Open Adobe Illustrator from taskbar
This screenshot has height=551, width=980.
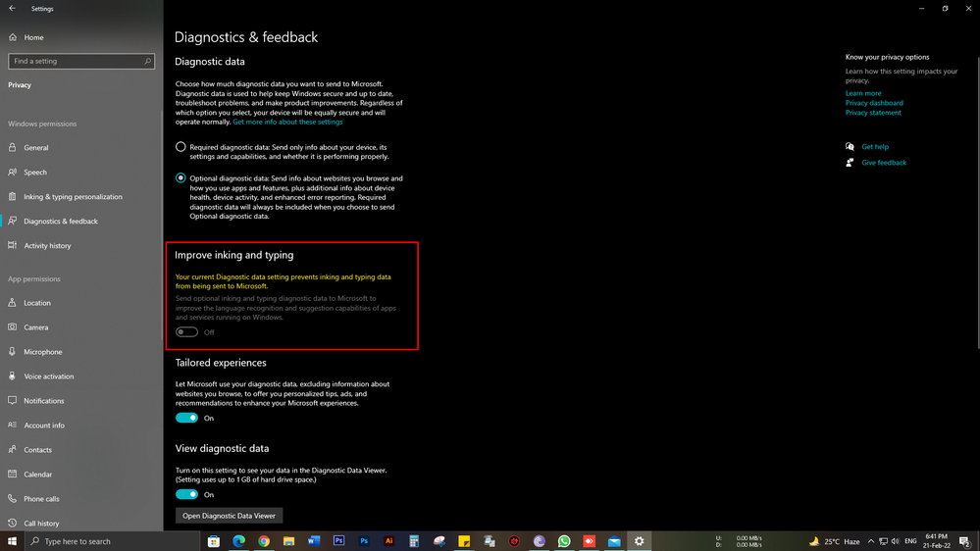(x=388, y=541)
